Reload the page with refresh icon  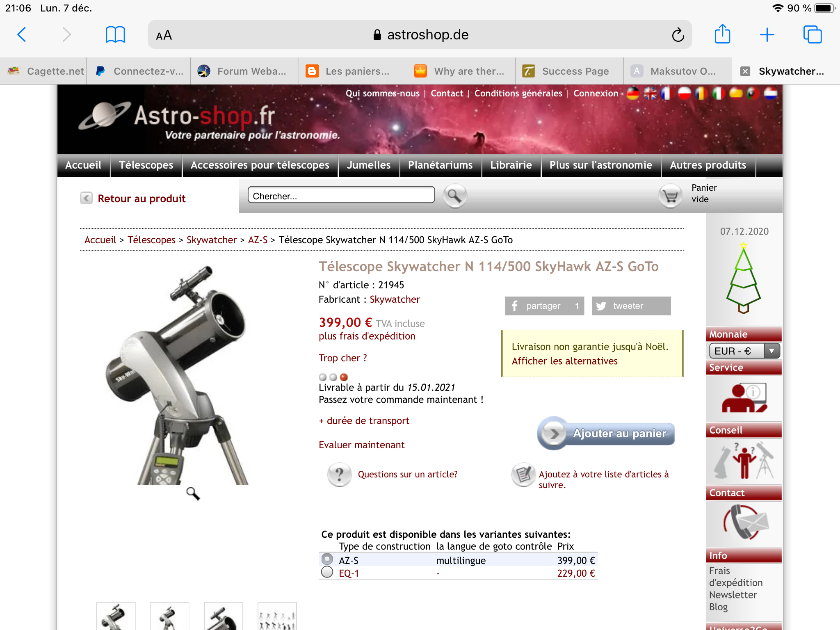point(678,35)
